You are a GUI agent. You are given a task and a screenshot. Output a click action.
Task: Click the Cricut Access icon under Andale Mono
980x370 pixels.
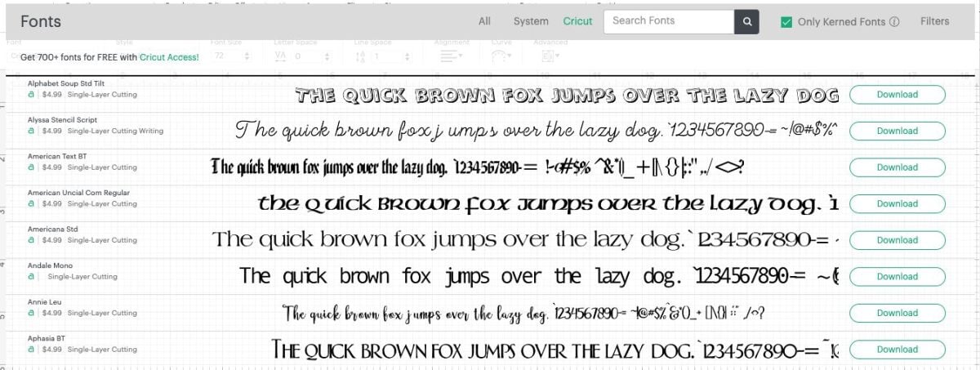31,277
